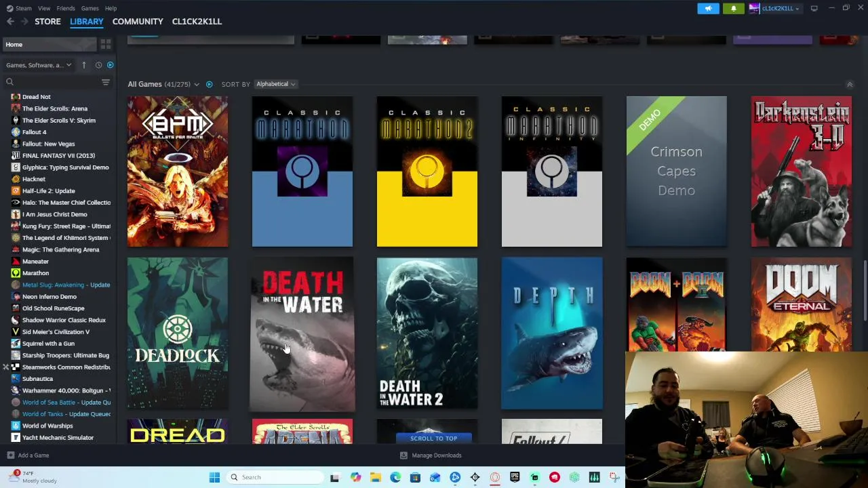Open Epic Games Launcher from taskbar
The height and width of the screenshot is (488, 868).
(515, 477)
